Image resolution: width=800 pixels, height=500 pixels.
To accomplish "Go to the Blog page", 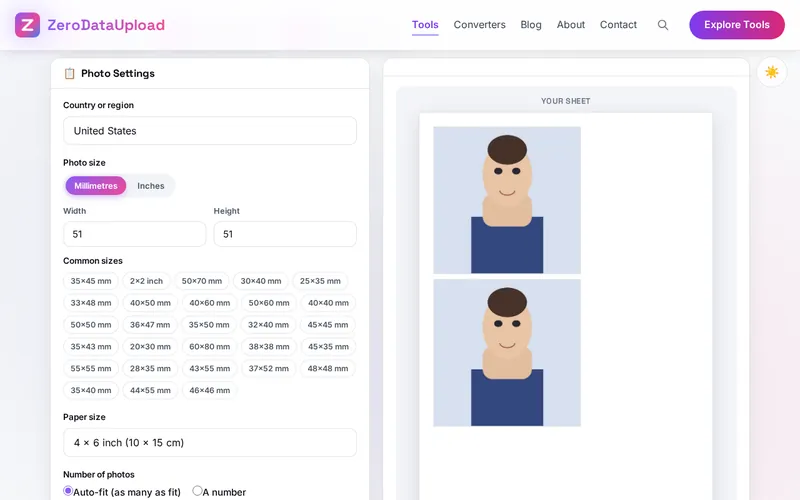I will pyautogui.click(x=531, y=24).
